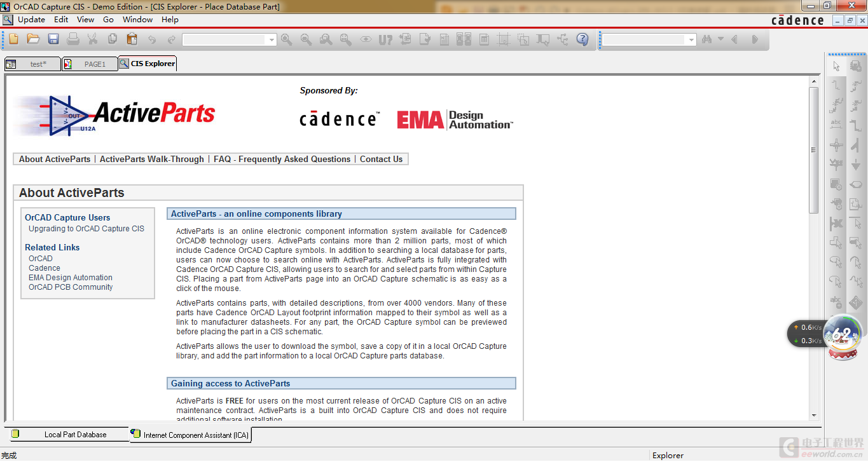
Task: Click the Design Rules Check icon
Action: (x=425, y=39)
